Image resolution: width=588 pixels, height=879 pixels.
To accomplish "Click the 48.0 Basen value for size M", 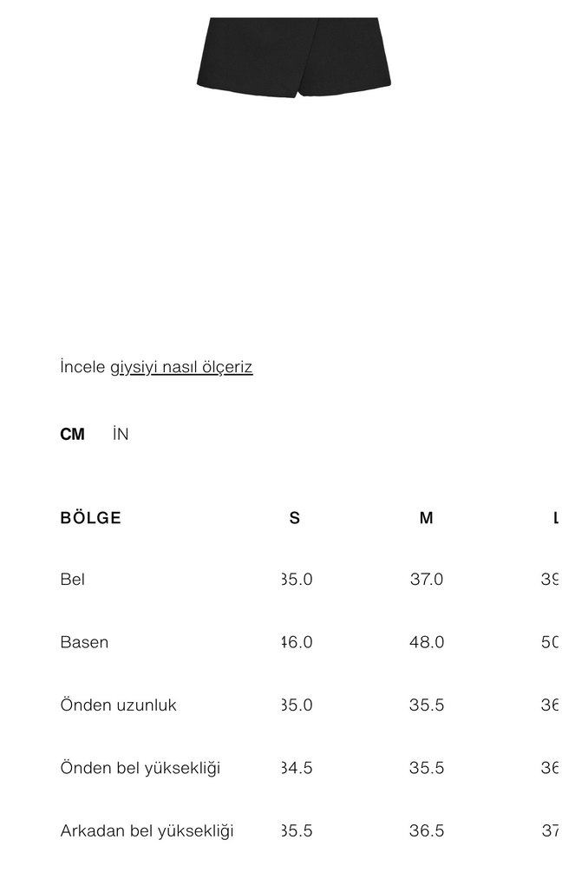I will pos(426,643).
